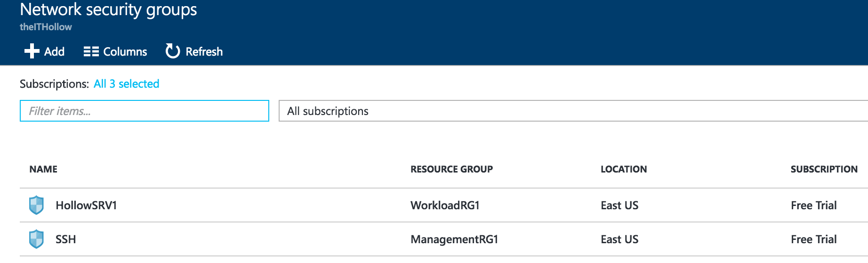Click the Columns list icon
The height and width of the screenshot is (263, 868).
click(91, 51)
